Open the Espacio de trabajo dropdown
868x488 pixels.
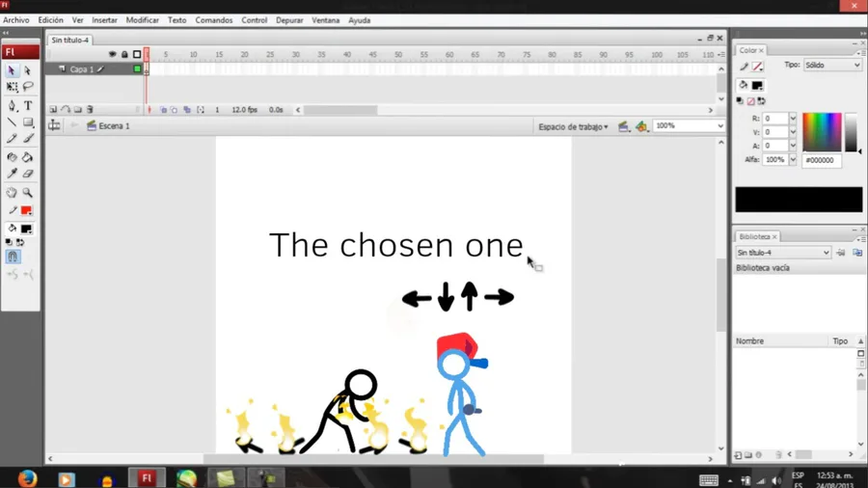coord(573,126)
